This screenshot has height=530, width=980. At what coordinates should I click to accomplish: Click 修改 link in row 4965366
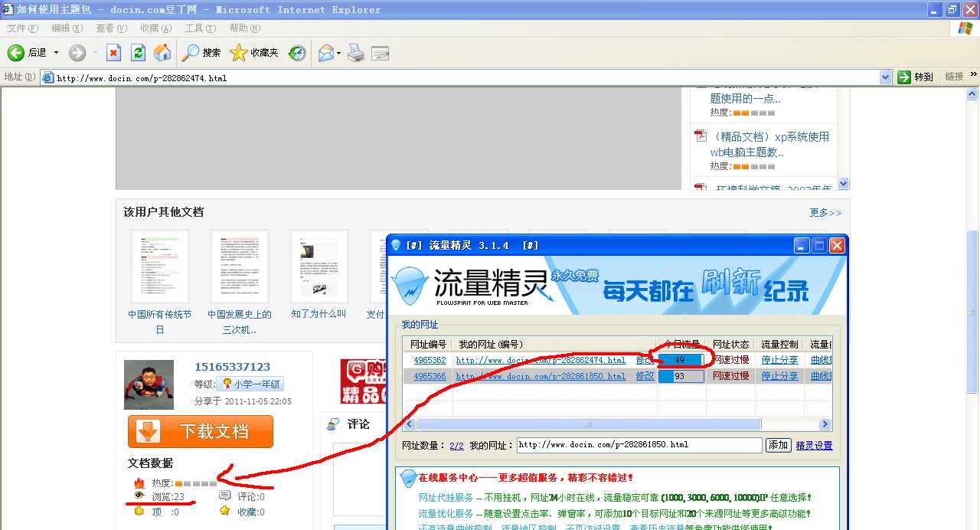(645, 376)
